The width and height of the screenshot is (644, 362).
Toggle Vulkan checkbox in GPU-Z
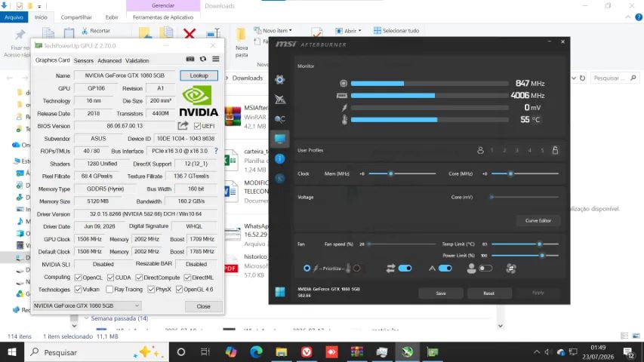78,290
